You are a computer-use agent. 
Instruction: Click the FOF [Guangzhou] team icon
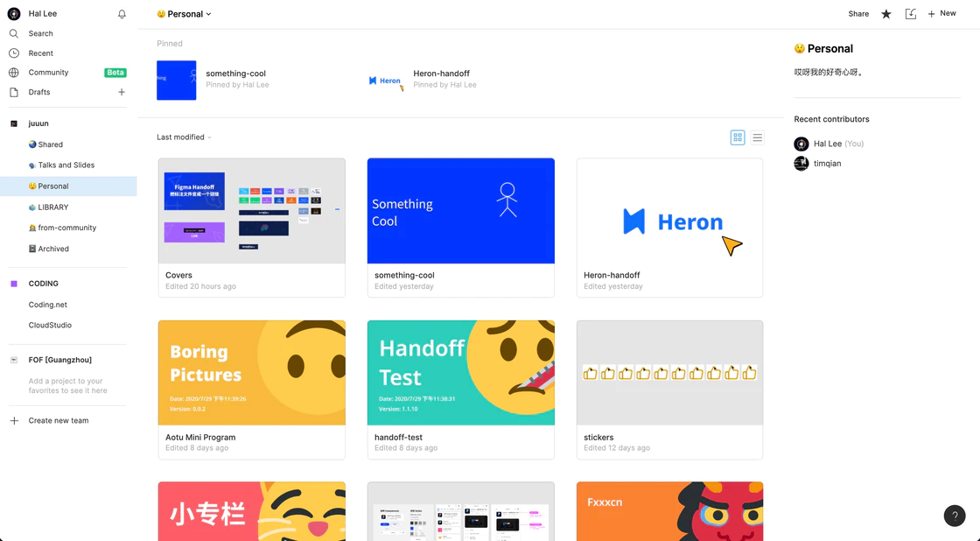(14, 361)
